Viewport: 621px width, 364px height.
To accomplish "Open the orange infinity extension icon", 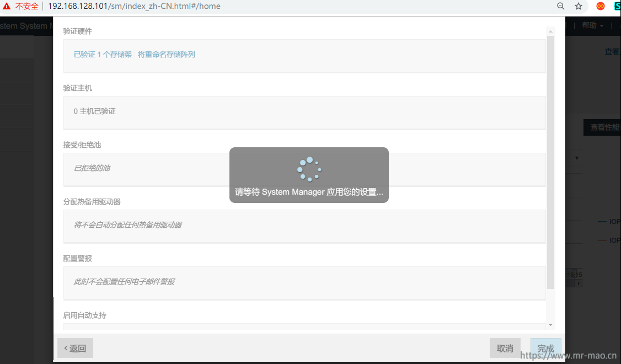I will [x=601, y=6].
